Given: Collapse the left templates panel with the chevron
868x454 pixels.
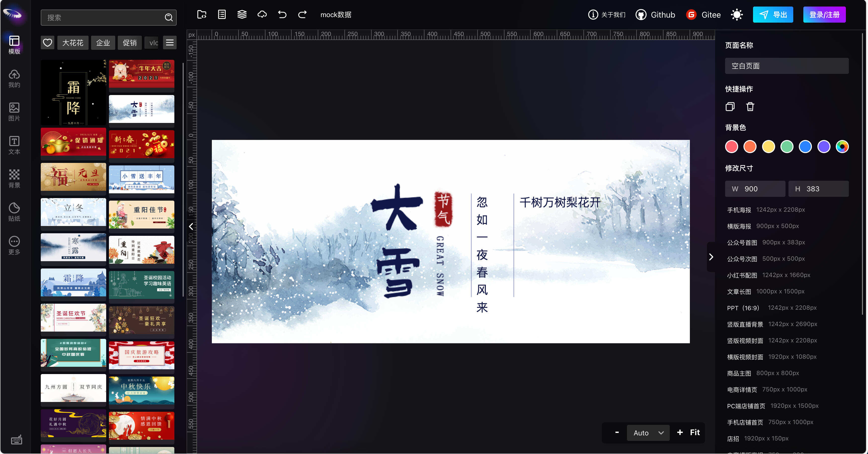Looking at the screenshot, I should [x=191, y=226].
